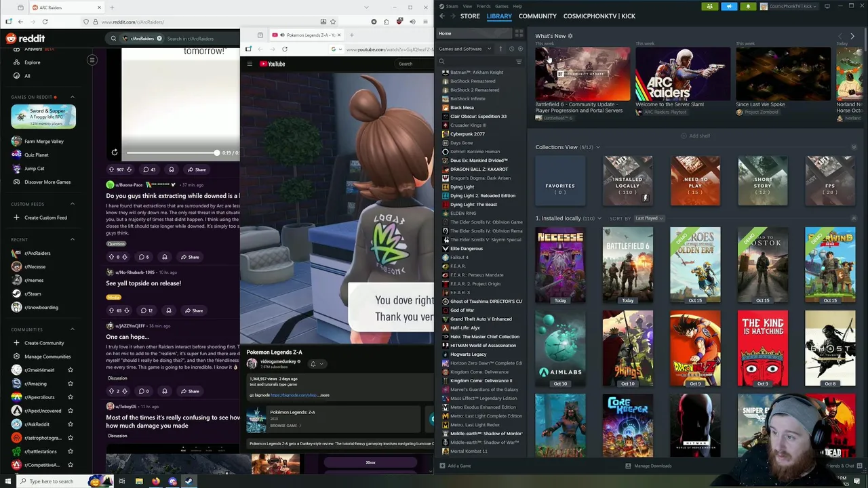
Task: Open Firefox icon in Windows taskbar
Action: pyautogui.click(x=155, y=481)
